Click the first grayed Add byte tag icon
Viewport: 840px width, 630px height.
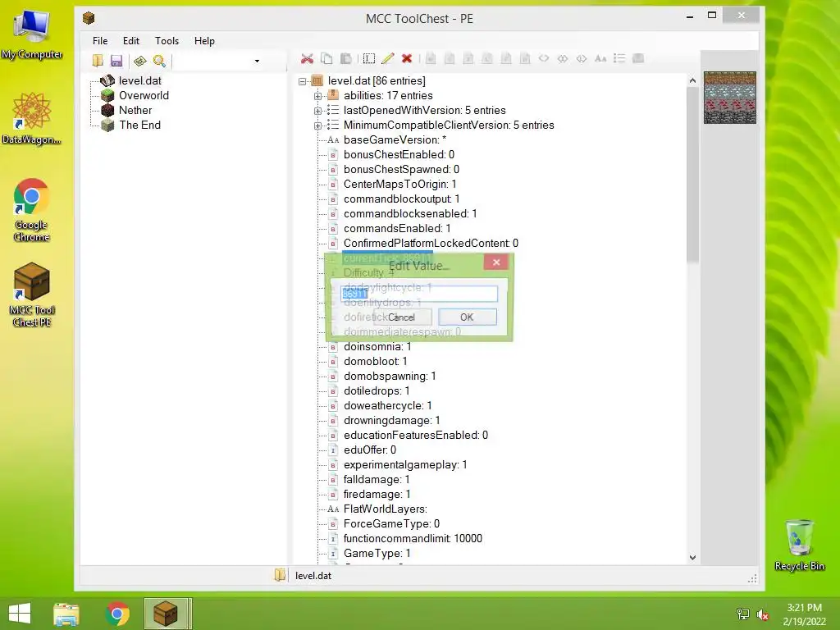coord(431,58)
